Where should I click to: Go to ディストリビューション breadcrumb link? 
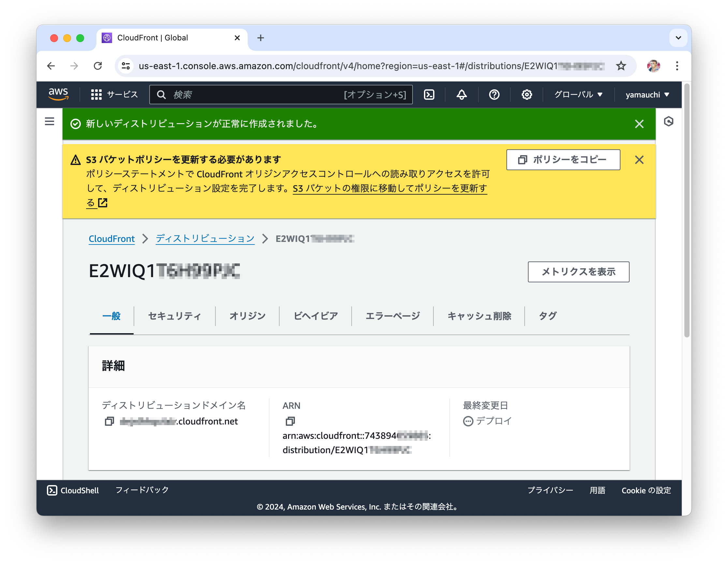pyautogui.click(x=205, y=239)
